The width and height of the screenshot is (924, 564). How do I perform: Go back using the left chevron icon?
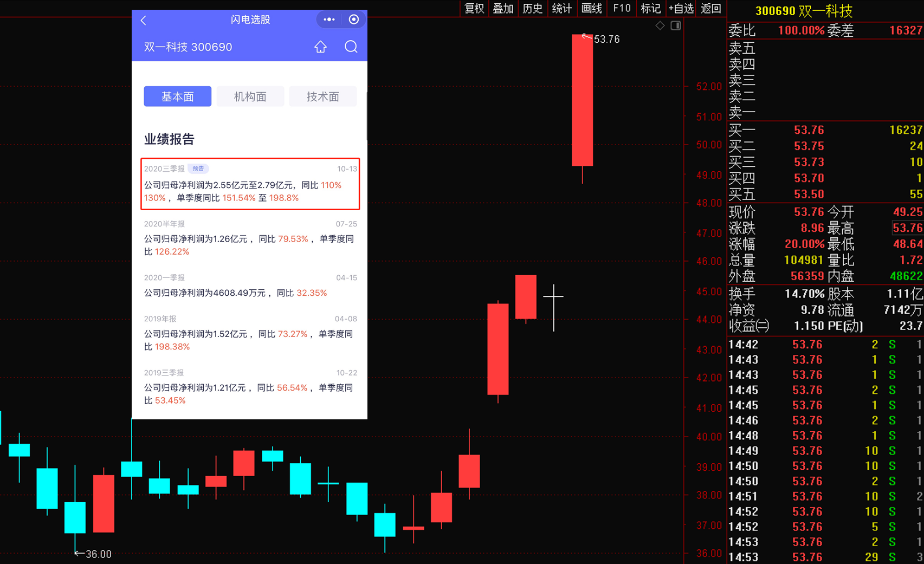pos(143,21)
